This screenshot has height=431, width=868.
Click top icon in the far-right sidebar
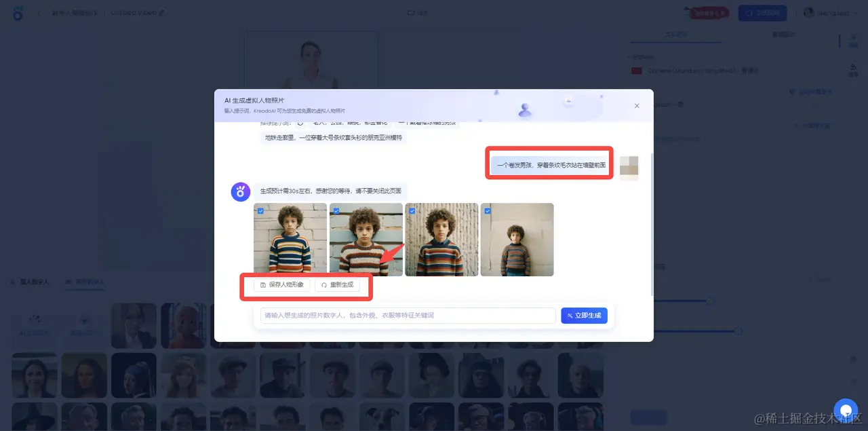click(852, 41)
